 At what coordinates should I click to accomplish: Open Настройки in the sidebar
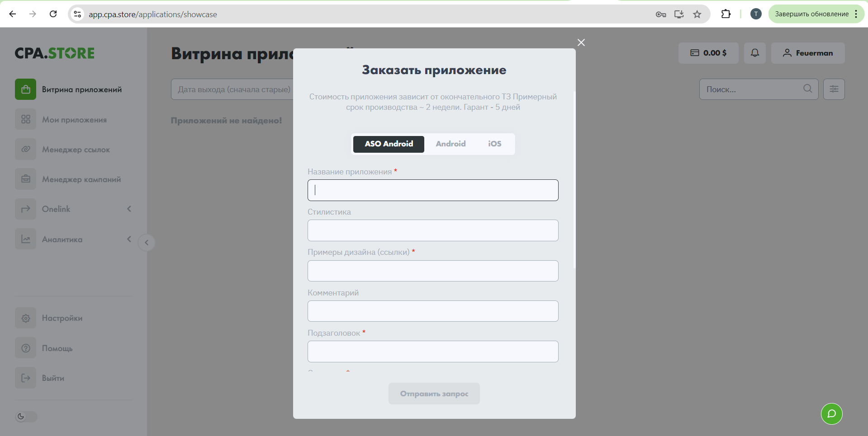coord(74,318)
